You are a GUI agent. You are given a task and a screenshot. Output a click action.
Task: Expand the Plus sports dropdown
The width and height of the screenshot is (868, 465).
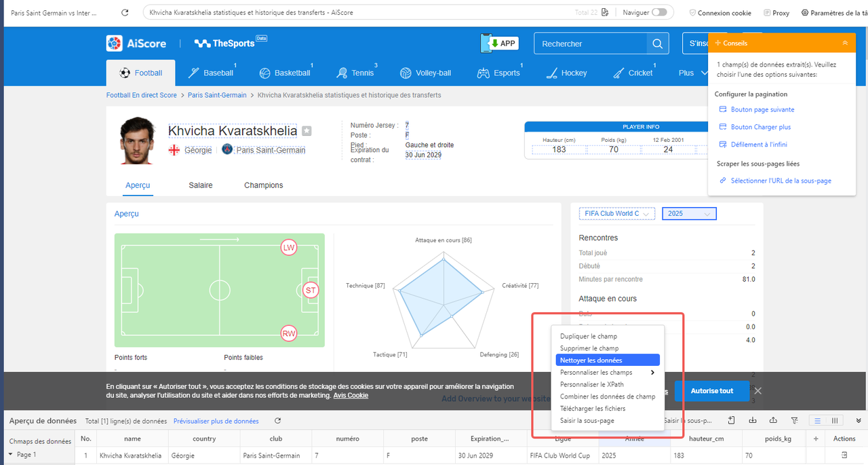[692, 73]
